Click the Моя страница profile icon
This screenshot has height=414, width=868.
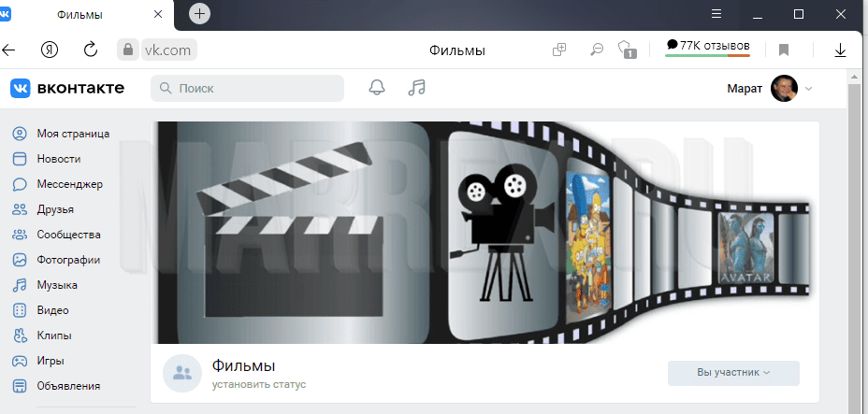(x=20, y=134)
